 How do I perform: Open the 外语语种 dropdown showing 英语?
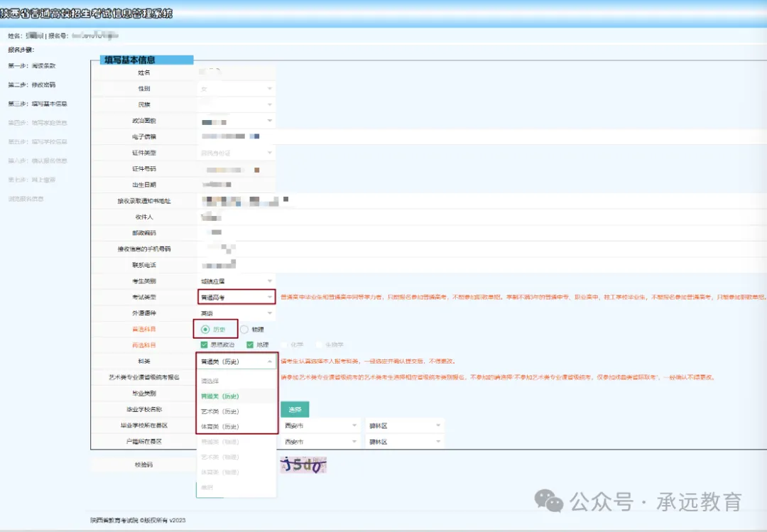pyautogui.click(x=236, y=313)
